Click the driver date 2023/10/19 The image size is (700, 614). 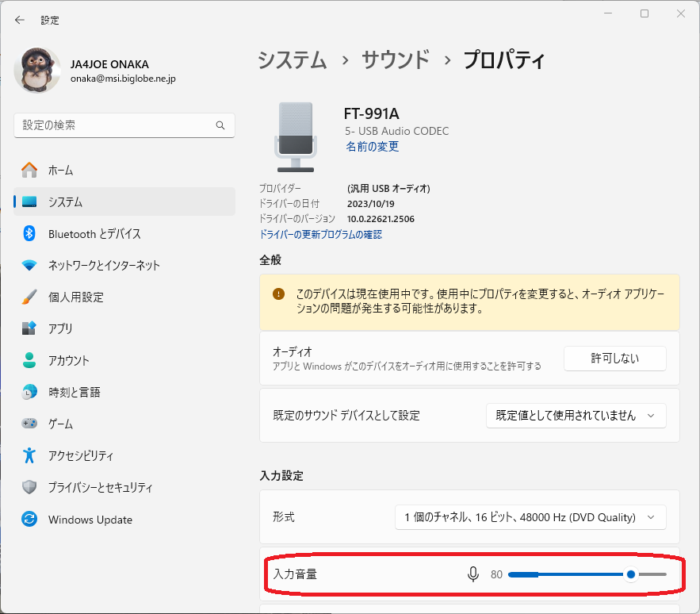[370, 204]
